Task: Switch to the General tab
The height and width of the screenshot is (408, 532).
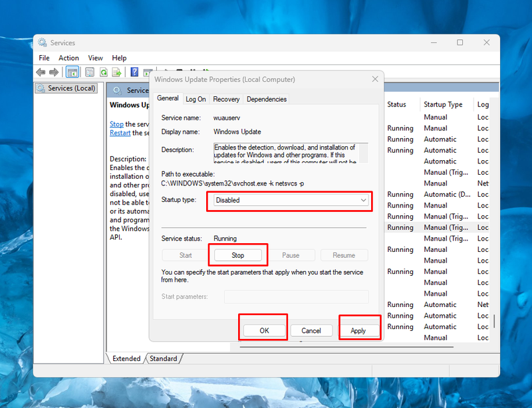Action: click(x=168, y=98)
